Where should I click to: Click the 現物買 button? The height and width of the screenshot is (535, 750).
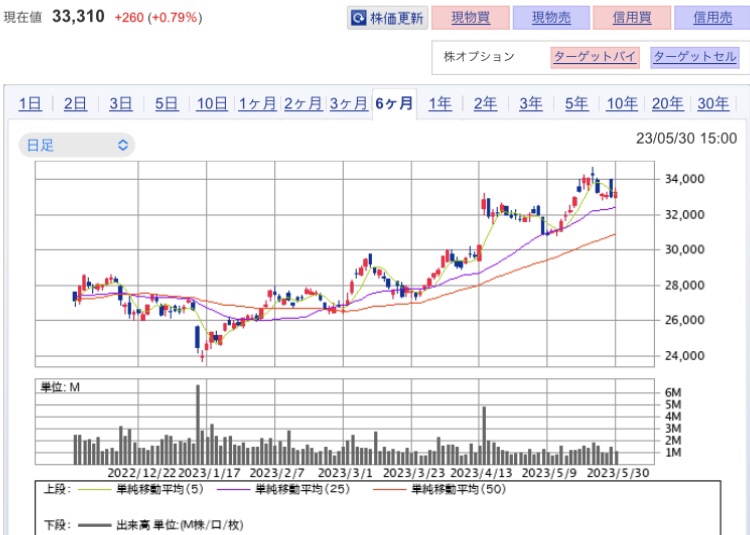[470, 18]
